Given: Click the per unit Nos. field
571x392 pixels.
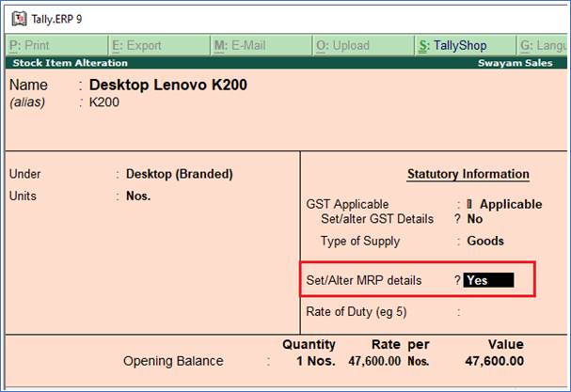Looking at the screenshot, I should point(418,361).
